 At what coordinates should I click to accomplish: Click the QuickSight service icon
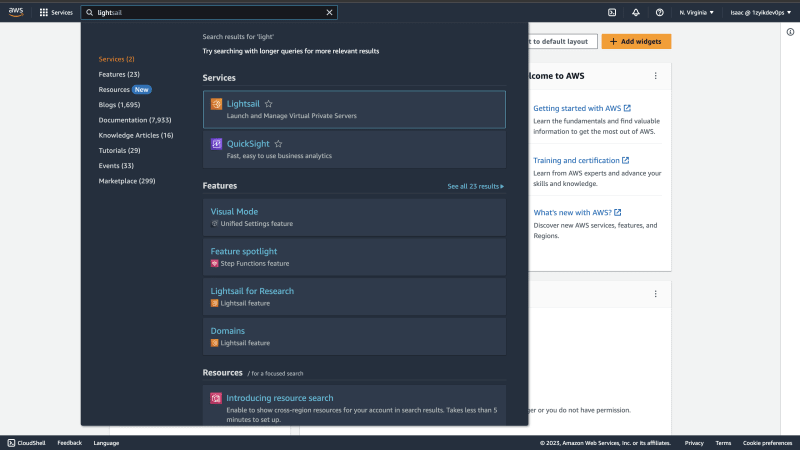(216, 144)
